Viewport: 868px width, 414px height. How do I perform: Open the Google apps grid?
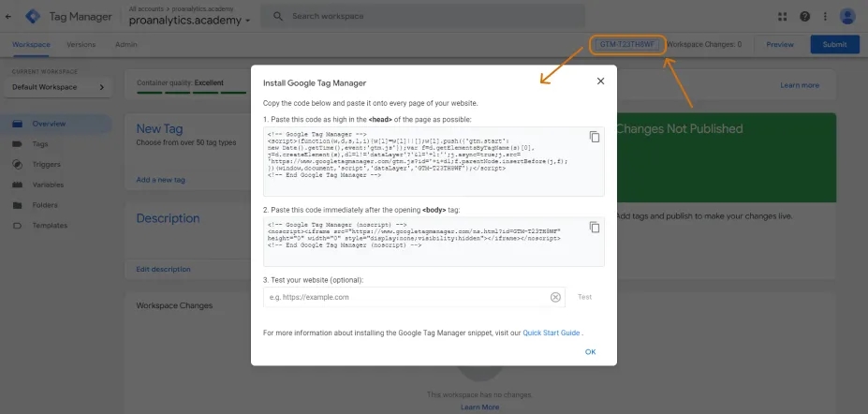[x=782, y=16]
